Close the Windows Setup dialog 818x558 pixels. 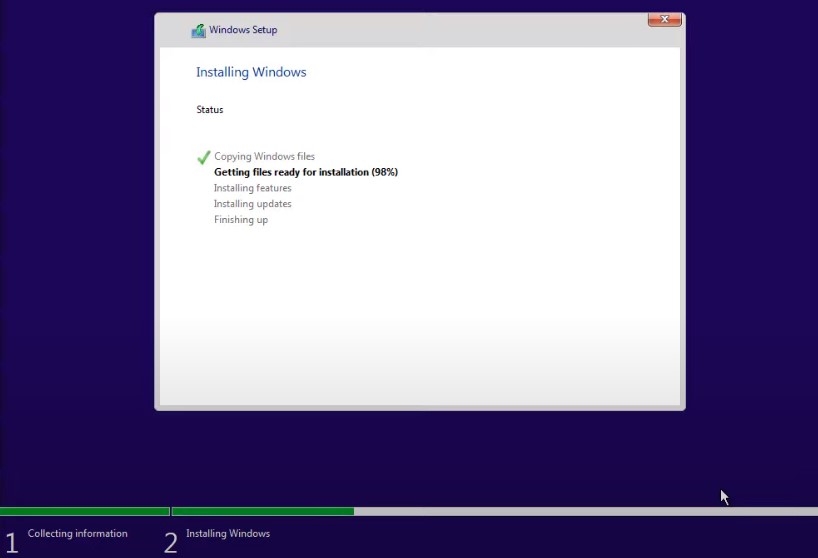[x=664, y=19]
